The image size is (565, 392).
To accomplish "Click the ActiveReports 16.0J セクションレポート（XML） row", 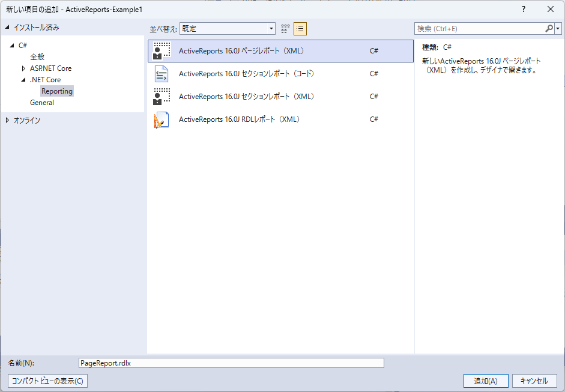I will click(280, 97).
